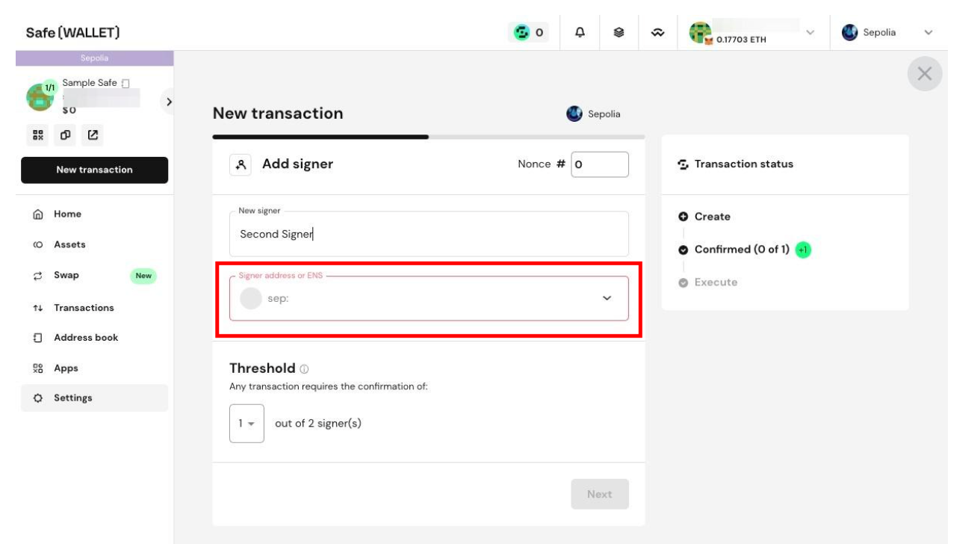The width and height of the screenshot is (980, 544).
Task: Open the Apps section
Action: [x=94, y=368]
